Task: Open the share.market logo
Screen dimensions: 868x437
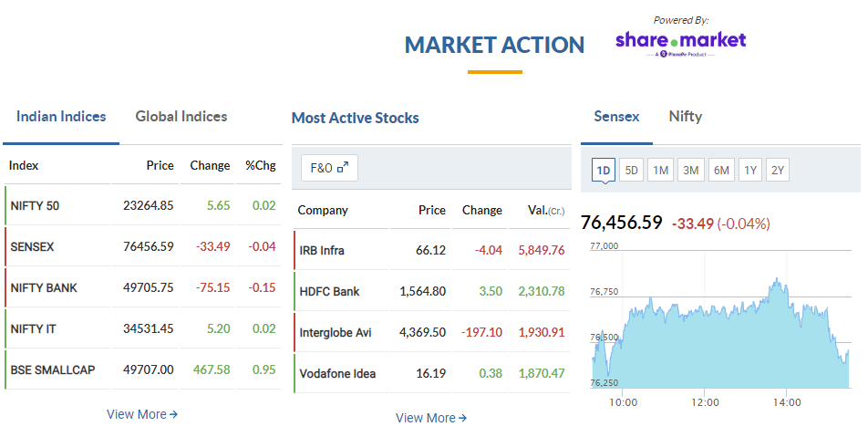Action: tap(680, 44)
